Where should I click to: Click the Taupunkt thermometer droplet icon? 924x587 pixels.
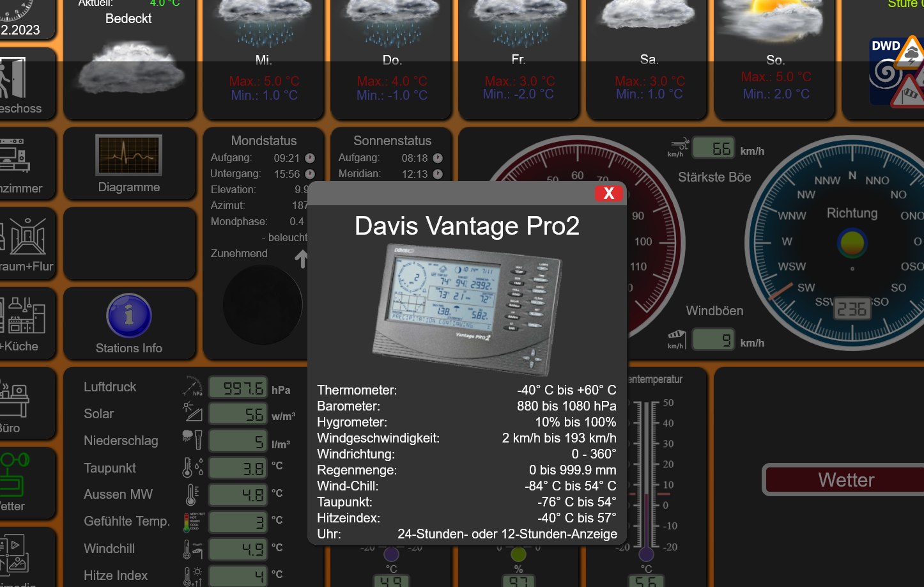point(192,467)
